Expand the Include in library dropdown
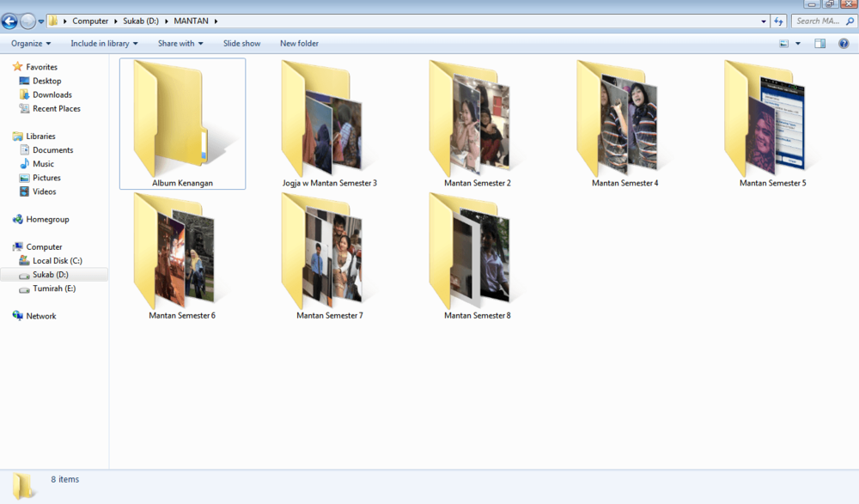 (104, 43)
